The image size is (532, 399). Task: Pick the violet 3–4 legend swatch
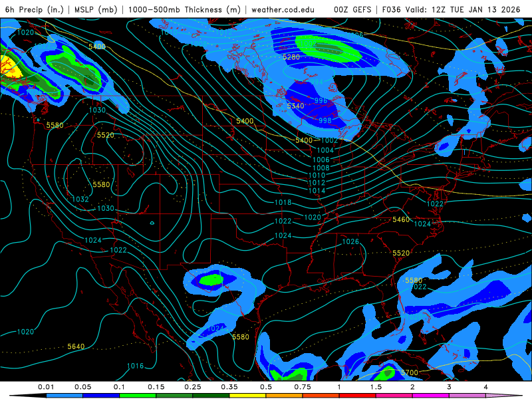pos(467,396)
